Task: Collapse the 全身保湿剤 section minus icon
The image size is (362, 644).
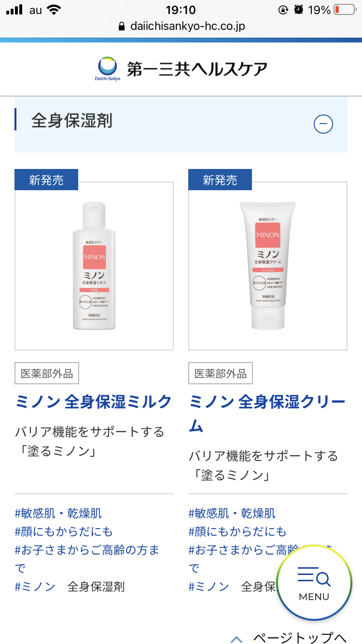Action: 323,125
